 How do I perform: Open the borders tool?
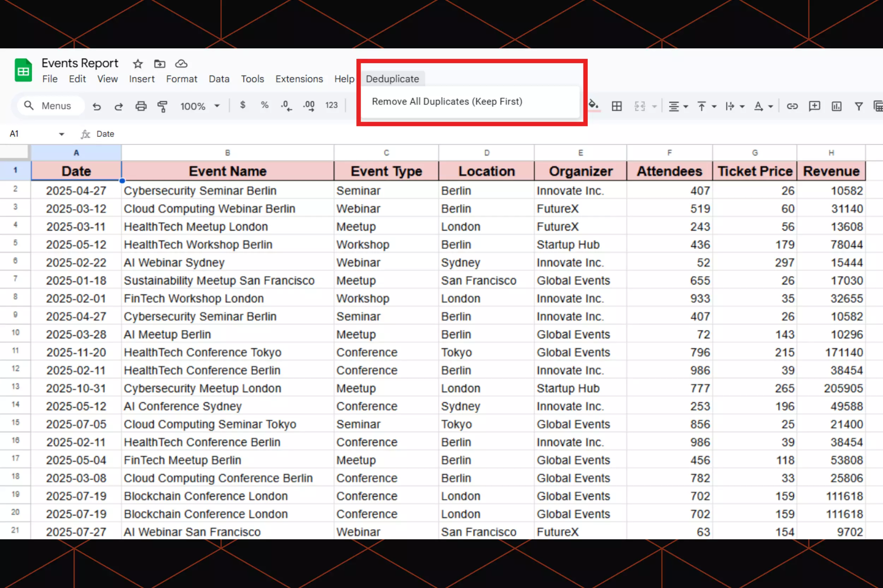tap(617, 107)
